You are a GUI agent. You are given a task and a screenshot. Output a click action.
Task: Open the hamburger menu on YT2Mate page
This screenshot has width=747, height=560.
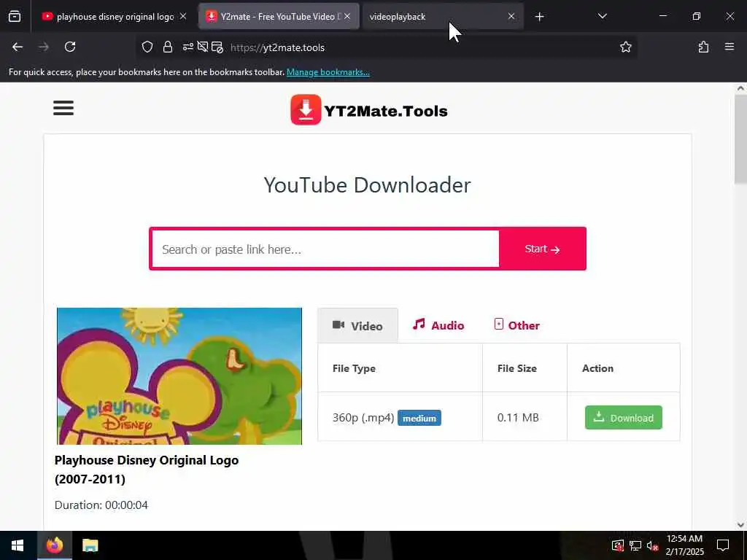63,108
